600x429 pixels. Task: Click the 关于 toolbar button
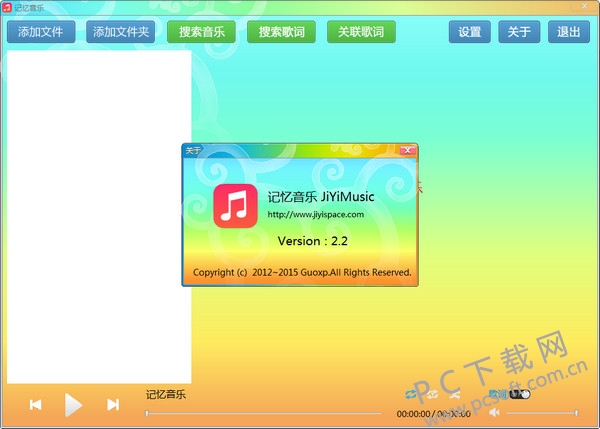tap(519, 32)
